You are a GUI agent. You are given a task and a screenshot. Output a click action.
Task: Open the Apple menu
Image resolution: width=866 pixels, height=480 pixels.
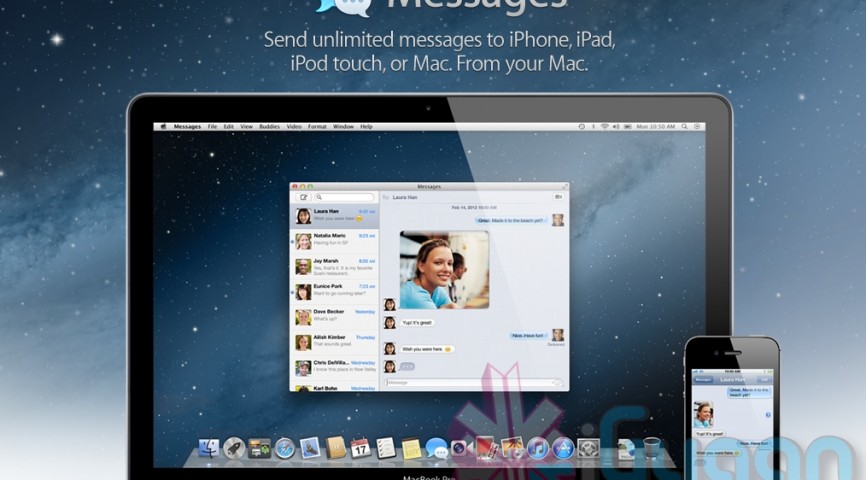[163, 127]
